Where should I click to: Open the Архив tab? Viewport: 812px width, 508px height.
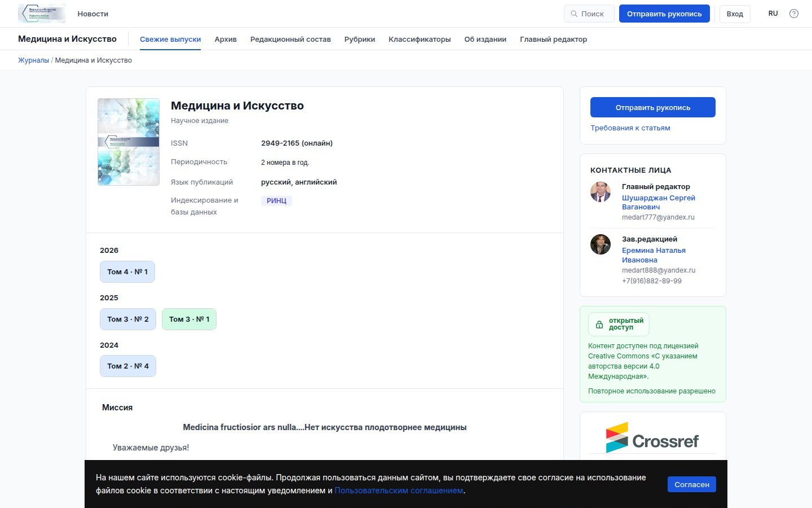(226, 40)
